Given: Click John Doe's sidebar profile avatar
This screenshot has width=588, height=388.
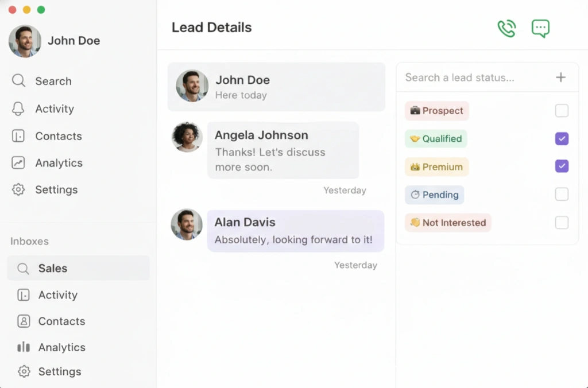Looking at the screenshot, I should point(25,41).
